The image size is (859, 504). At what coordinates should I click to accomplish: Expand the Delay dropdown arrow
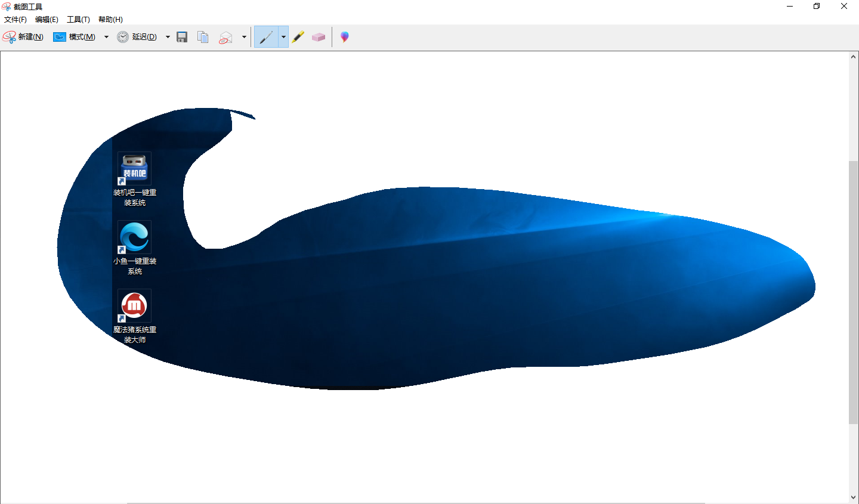point(168,37)
